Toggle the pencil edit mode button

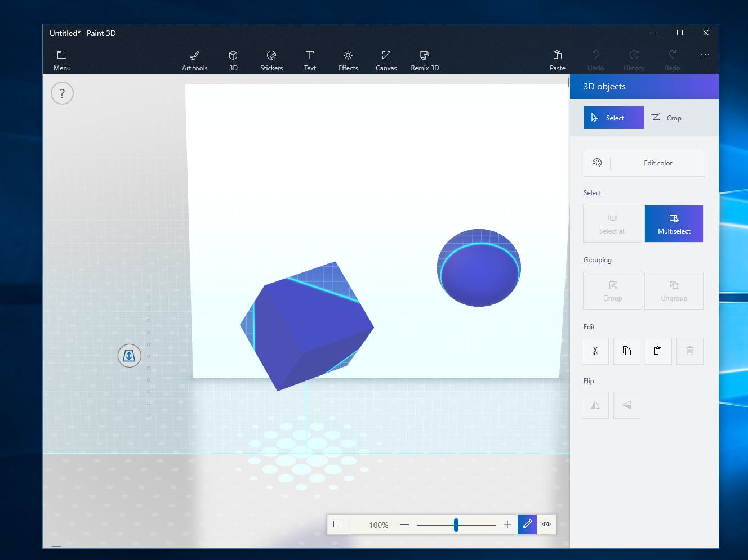pos(527,525)
